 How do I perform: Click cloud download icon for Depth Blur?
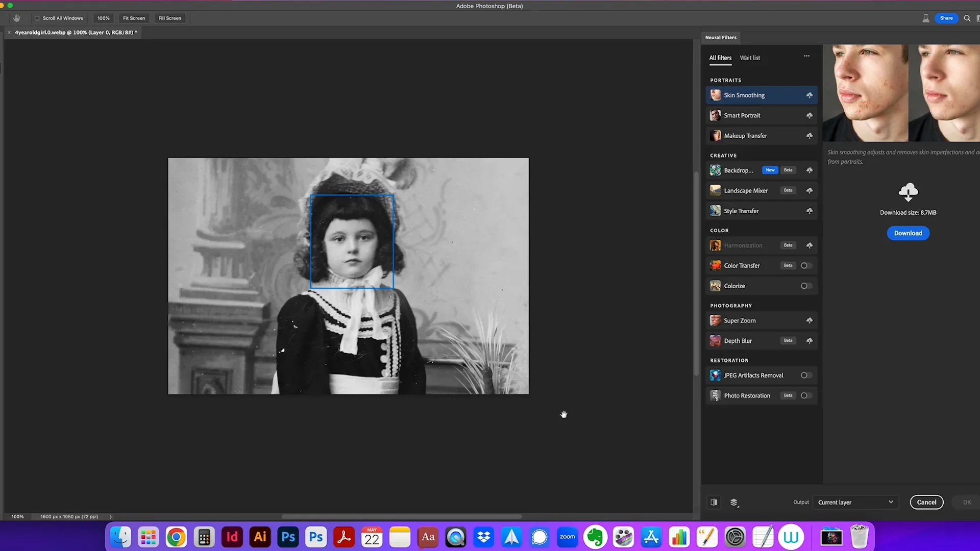(809, 341)
